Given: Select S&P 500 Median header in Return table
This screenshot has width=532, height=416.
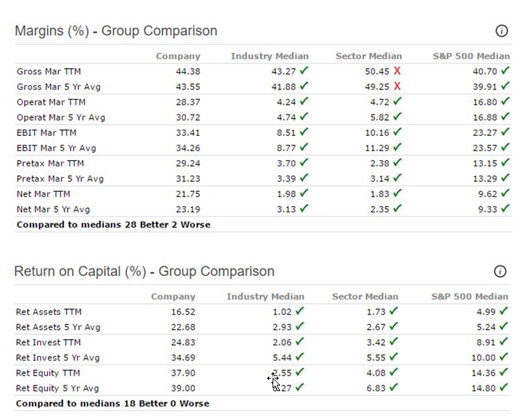Looking at the screenshot, I should pyautogui.click(x=470, y=296).
